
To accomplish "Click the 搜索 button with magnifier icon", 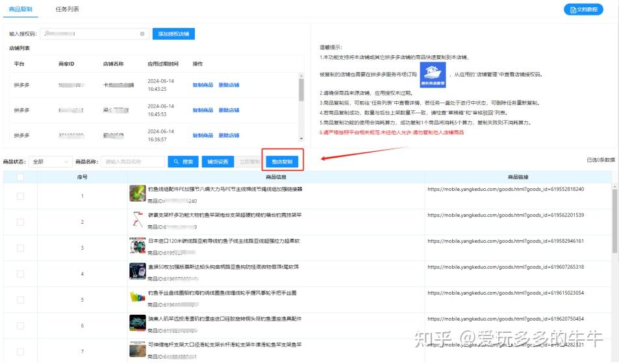I will tap(183, 162).
